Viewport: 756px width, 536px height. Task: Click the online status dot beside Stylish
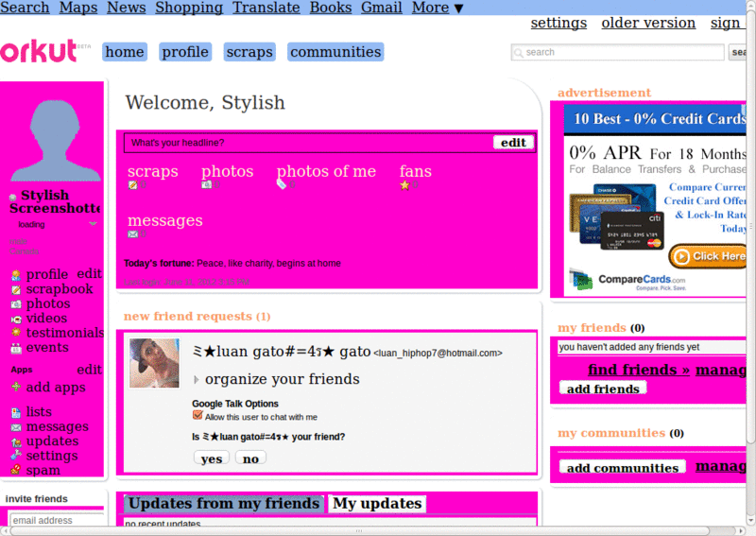[13, 197]
